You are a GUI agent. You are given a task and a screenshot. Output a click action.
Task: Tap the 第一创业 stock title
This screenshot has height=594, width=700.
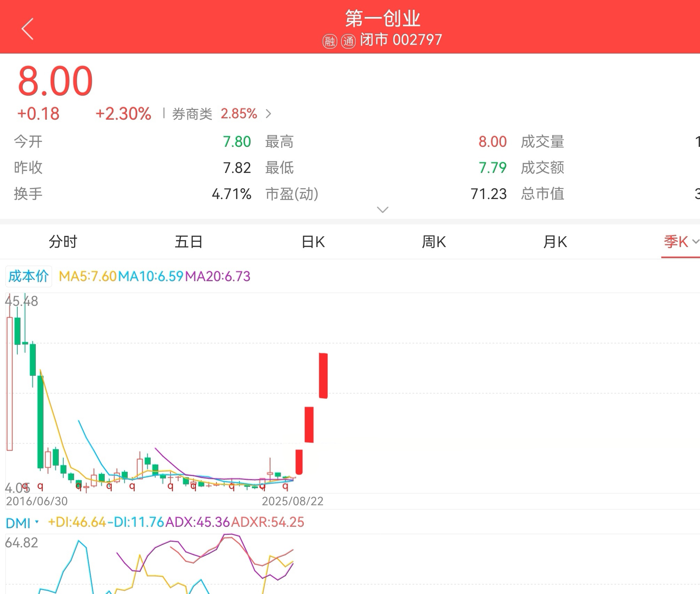click(x=383, y=18)
